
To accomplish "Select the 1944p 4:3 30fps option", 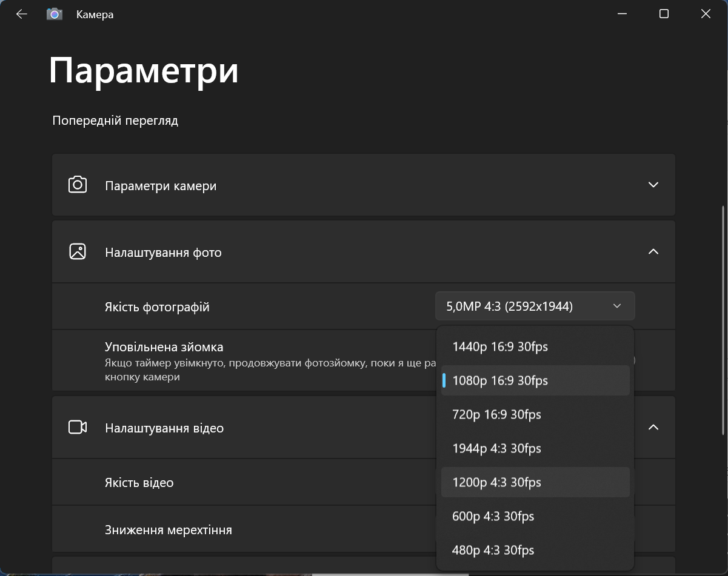I will [x=535, y=449].
